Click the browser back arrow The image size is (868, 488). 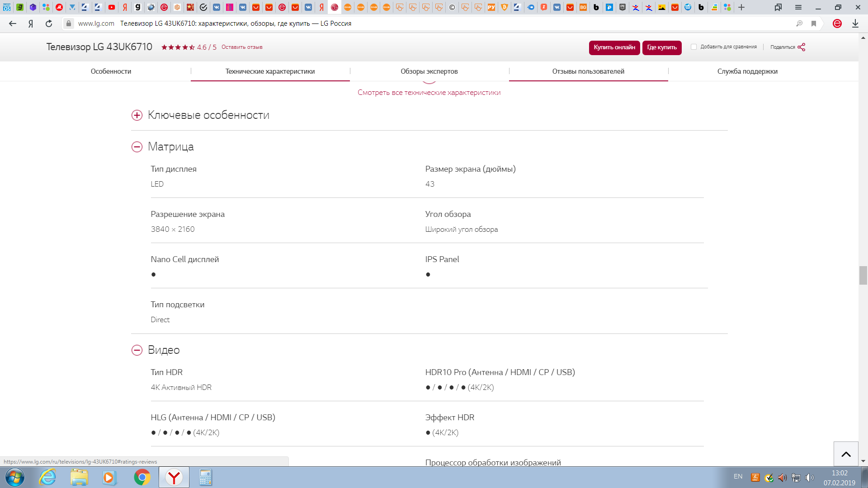(x=12, y=23)
